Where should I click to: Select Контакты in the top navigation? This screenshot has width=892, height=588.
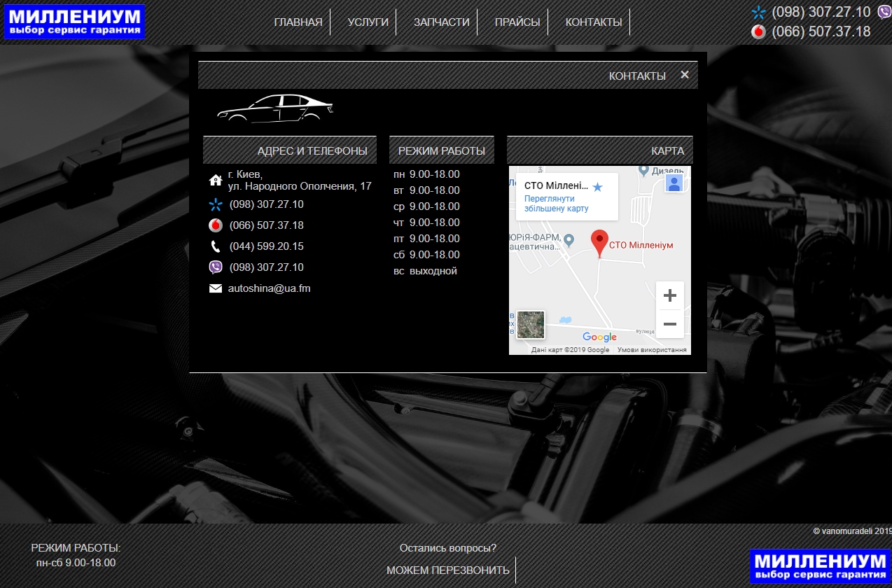(594, 22)
